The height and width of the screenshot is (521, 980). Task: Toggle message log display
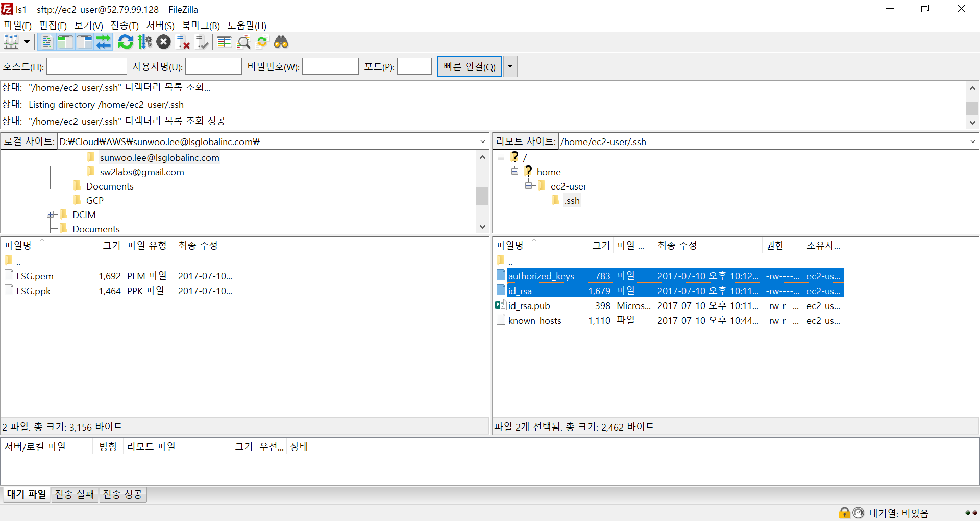pos(46,42)
